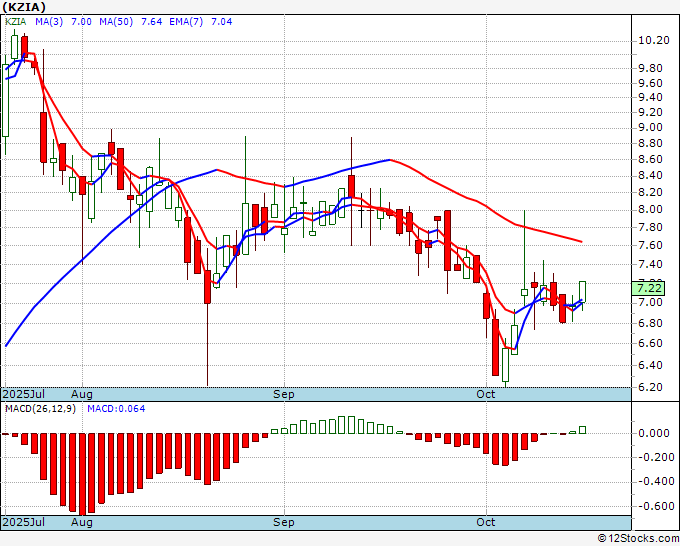
Task: Click Aug on the MACD timeline
Action: 82,522
